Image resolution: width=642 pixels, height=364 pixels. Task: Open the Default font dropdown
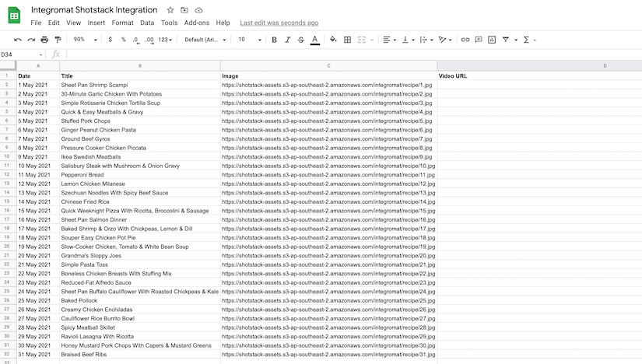(x=205, y=40)
